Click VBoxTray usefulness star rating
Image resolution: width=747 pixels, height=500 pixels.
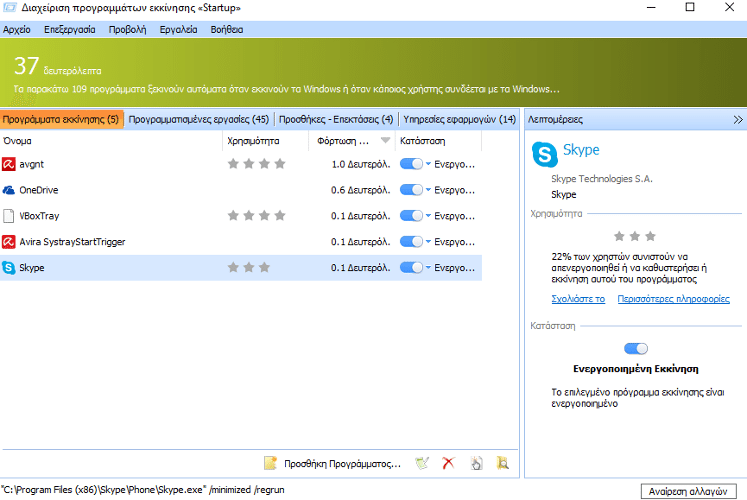[x=256, y=216]
